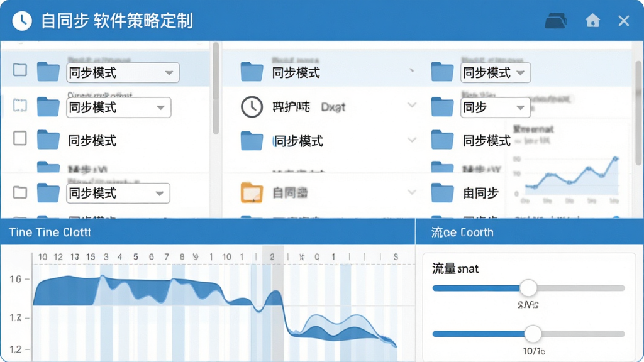Click the clock icon in the title bar
The width and height of the screenshot is (644, 362).
coord(22,21)
